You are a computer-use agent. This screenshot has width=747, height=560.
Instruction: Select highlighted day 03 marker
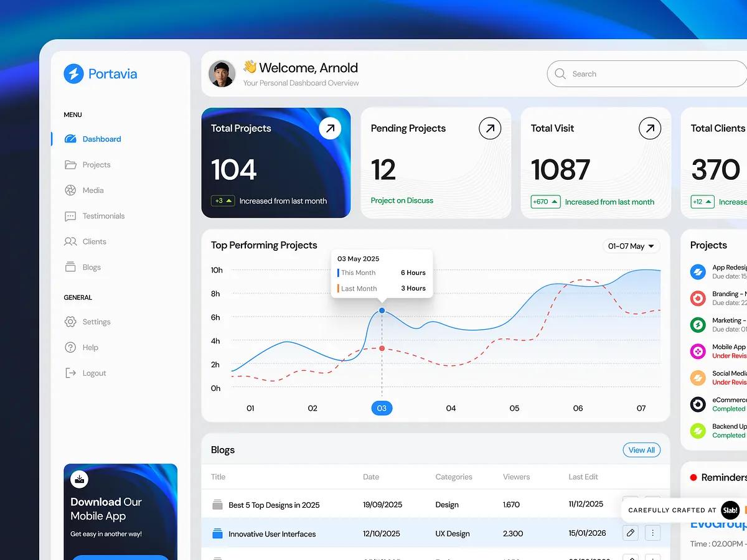tap(382, 408)
